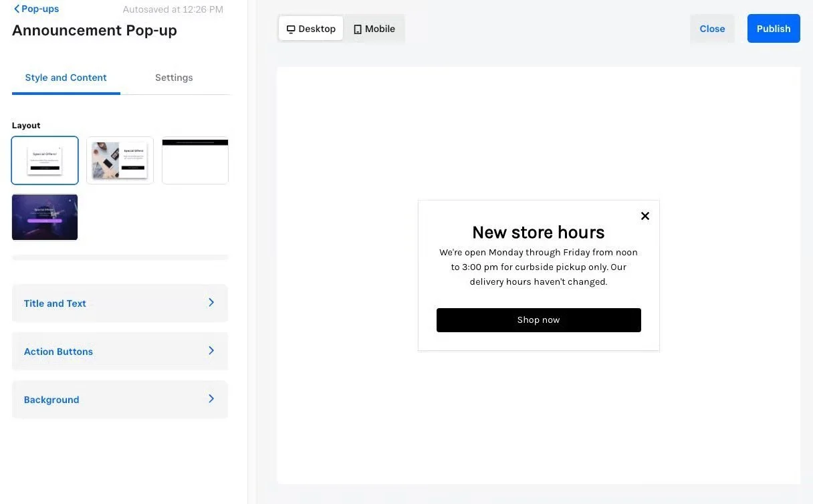Image resolution: width=813 pixels, height=504 pixels.
Task: Click the back arrow beside Pop-ups
Action: pos(17,9)
